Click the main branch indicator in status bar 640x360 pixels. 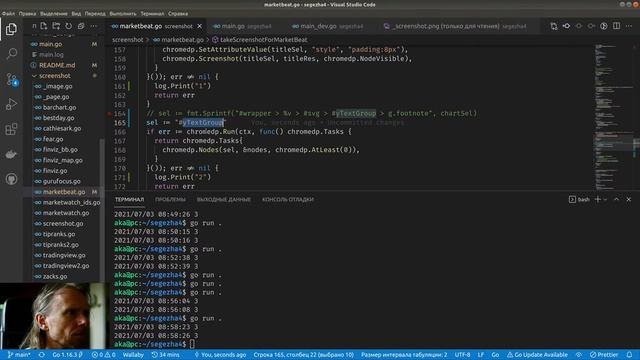coord(19,355)
